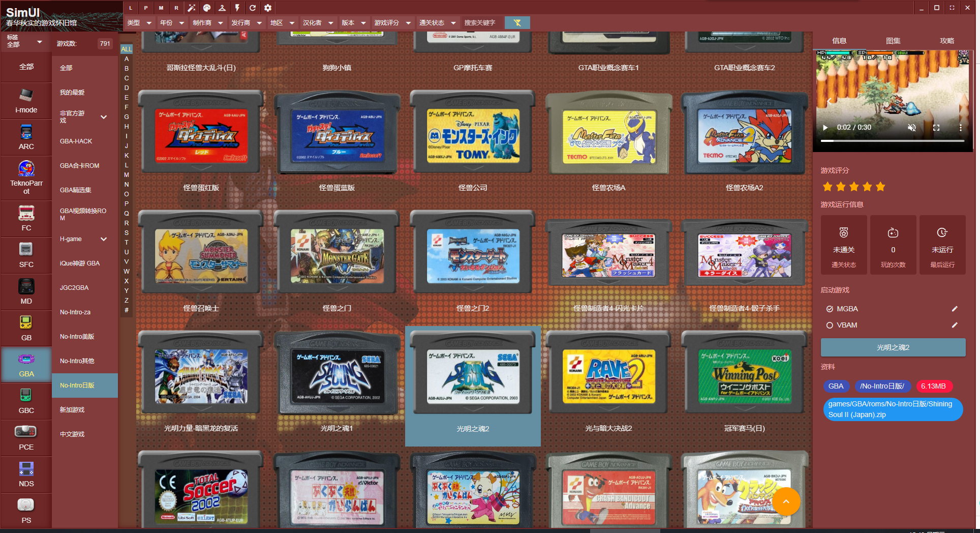Click the 搜索关键字 search field
Viewport: 980px width, 533px height.
[x=481, y=23]
